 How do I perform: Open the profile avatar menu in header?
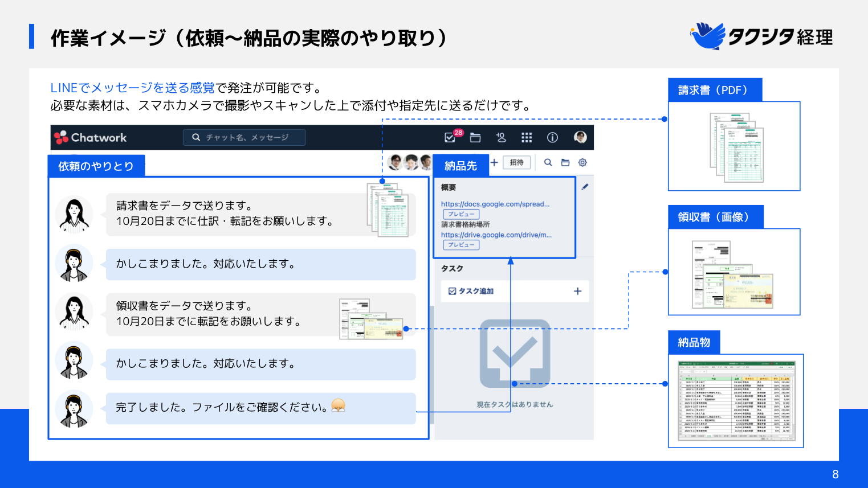[580, 137]
